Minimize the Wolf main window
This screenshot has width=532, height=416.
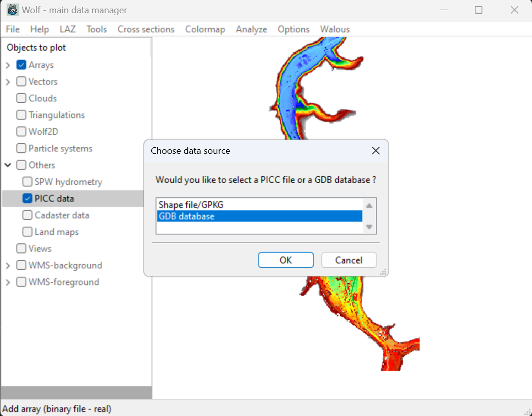pos(443,10)
